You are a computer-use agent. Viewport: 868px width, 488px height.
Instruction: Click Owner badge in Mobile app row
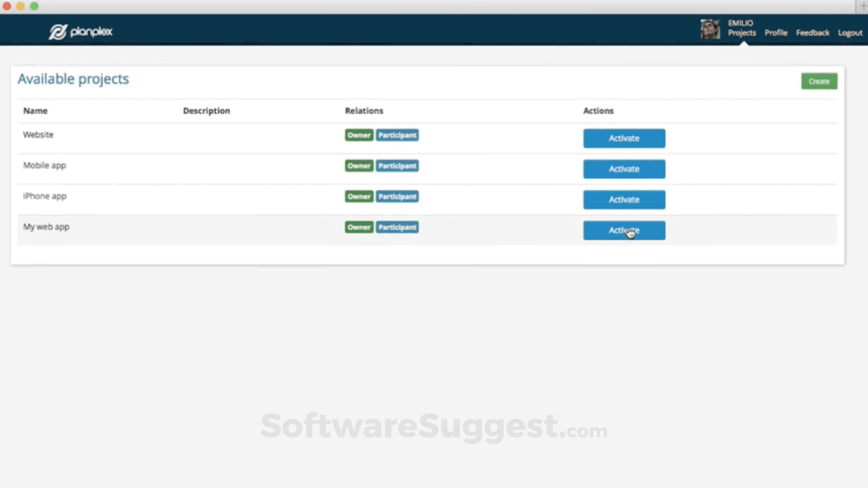(359, 166)
